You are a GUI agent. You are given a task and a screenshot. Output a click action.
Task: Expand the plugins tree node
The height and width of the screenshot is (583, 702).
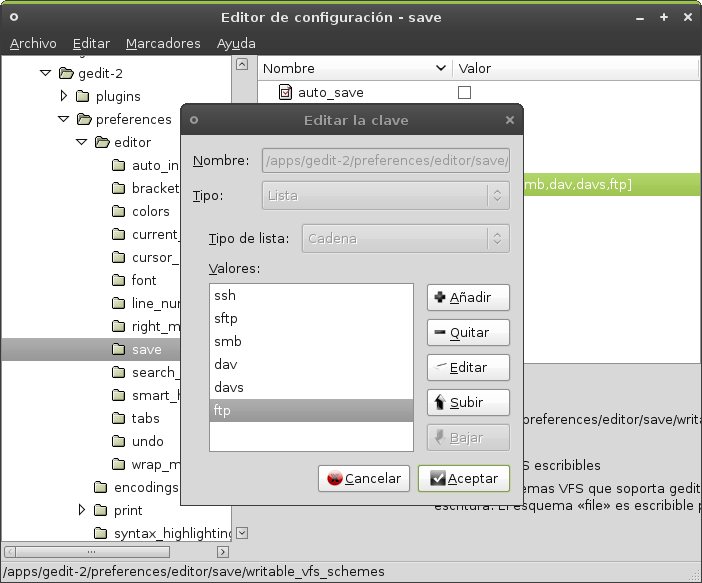(64, 96)
